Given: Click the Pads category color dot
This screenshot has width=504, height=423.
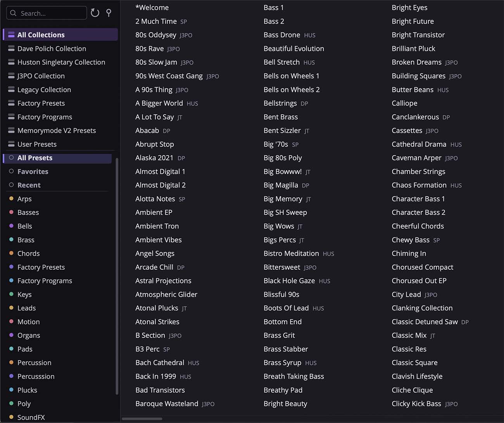Looking at the screenshot, I should 11,349.
